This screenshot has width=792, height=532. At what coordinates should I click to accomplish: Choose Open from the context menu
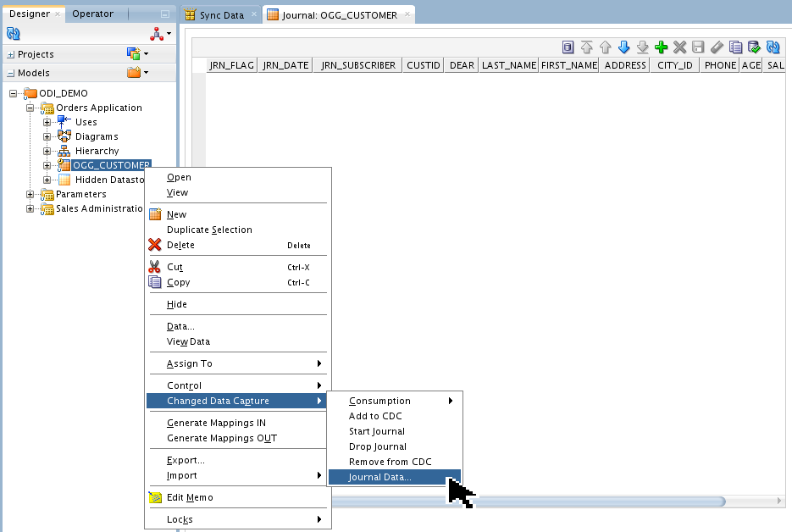click(238, 177)
